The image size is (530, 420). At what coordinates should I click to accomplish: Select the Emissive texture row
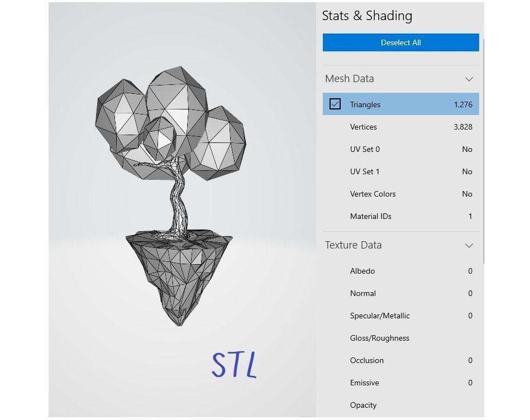(x=400, y=383)
